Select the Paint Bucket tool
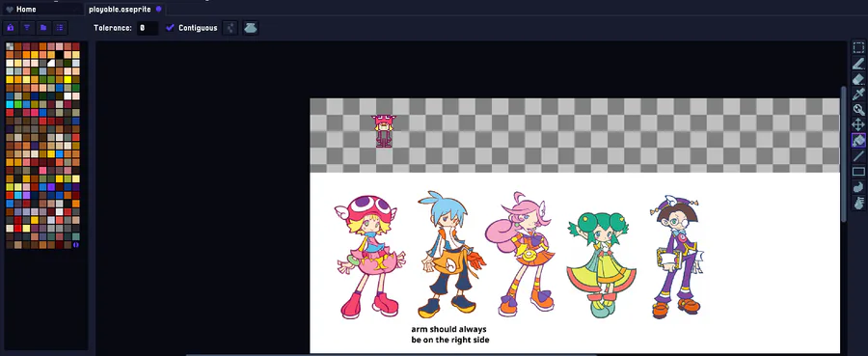The width and height of the screenshot is (868, 356). click(858, 141)
